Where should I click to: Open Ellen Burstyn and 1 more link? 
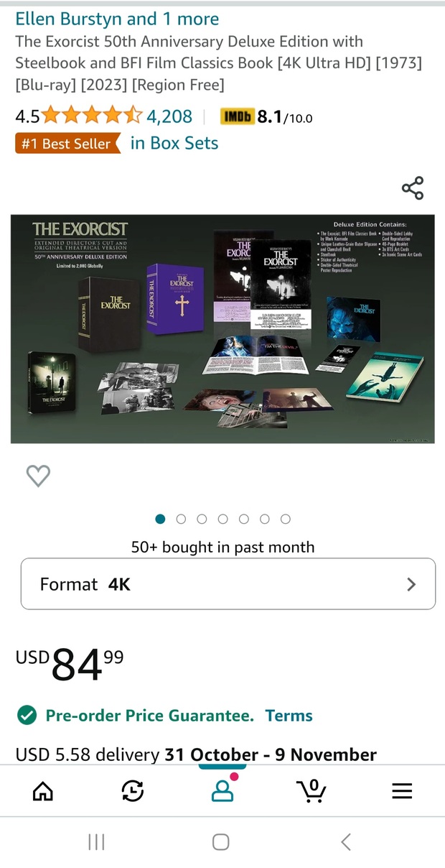tap(118, 19)
